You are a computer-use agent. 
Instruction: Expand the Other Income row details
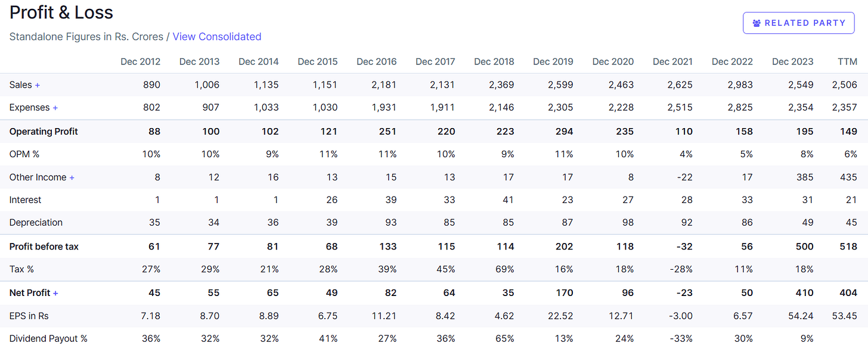[x=72, y=177]
